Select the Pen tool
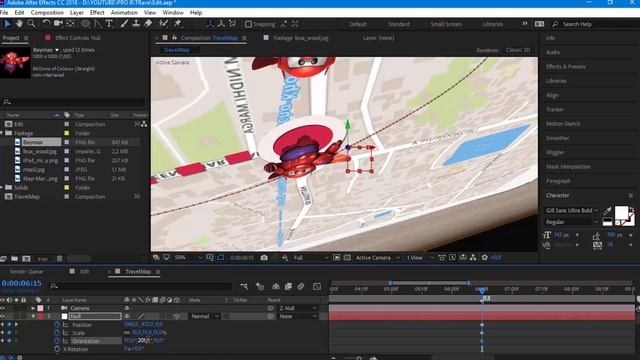The height and width of the screenshot is (360, 640). [x=97, y=24]
